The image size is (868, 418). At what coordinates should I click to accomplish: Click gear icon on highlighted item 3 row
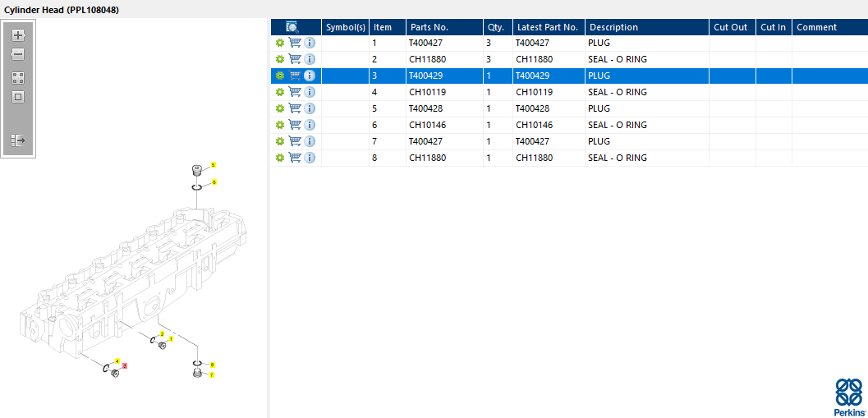point(279,76)
